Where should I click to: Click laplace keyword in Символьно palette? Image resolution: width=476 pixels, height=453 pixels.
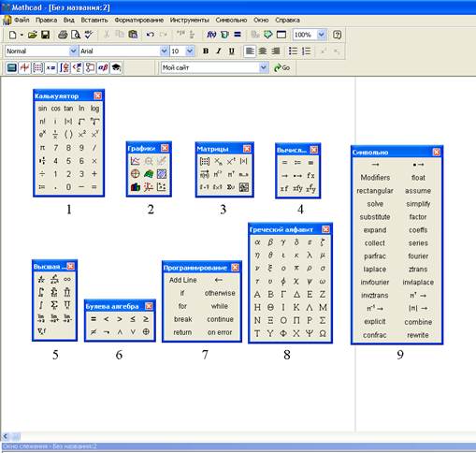coord(375,269)
